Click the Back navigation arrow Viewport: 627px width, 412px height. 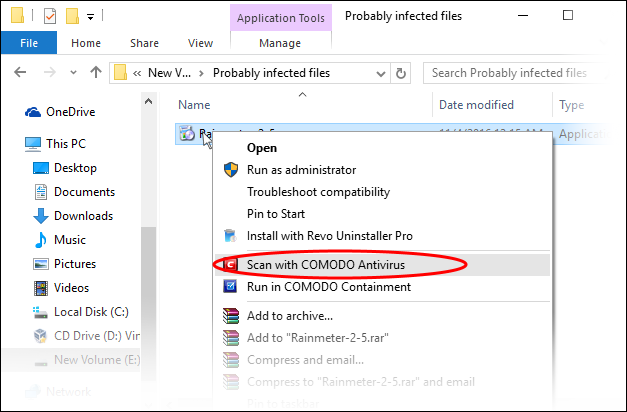coord(20,72)
